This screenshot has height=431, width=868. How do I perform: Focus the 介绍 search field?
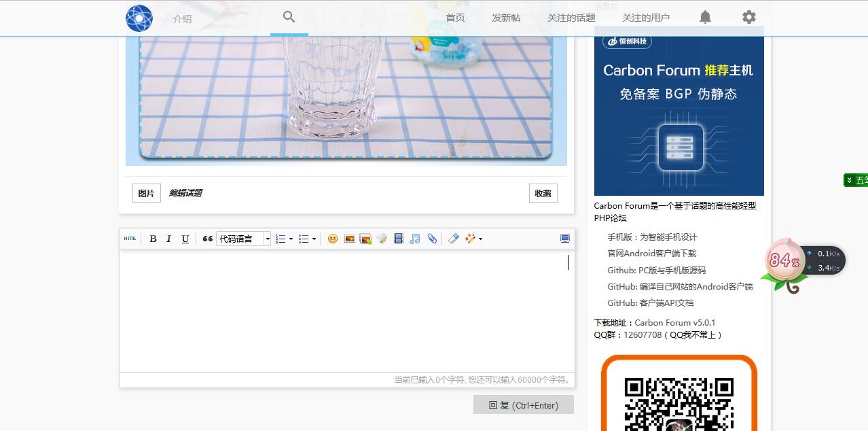pyautogui.click(x=217, y=18)
